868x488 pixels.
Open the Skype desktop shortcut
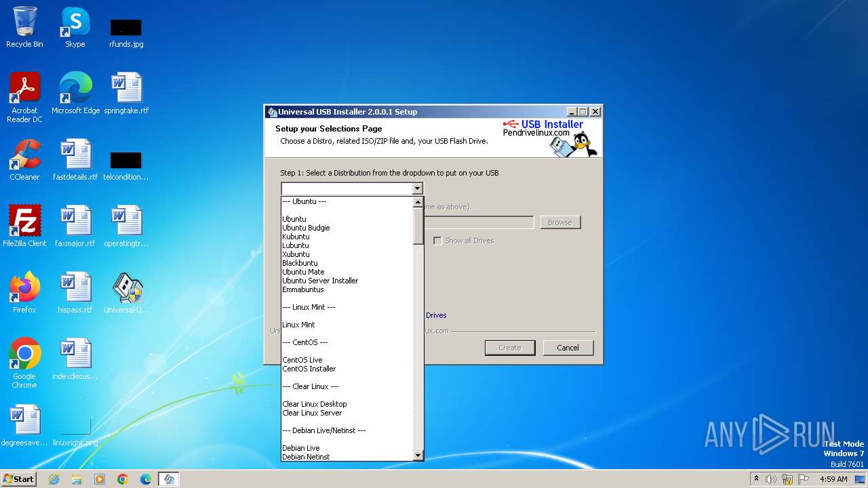coord(75,27)
